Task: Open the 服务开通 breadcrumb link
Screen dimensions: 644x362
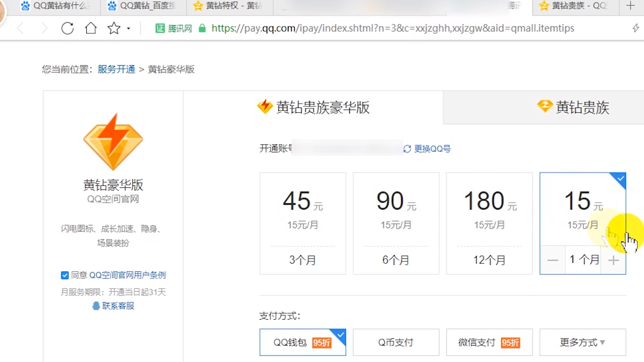Action: point(116,69)
